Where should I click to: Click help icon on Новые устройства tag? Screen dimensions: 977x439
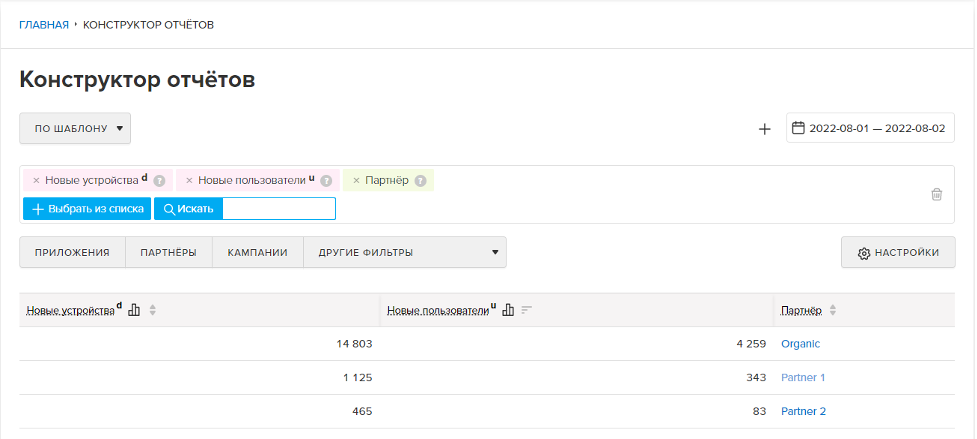click(x=159, y=181)
